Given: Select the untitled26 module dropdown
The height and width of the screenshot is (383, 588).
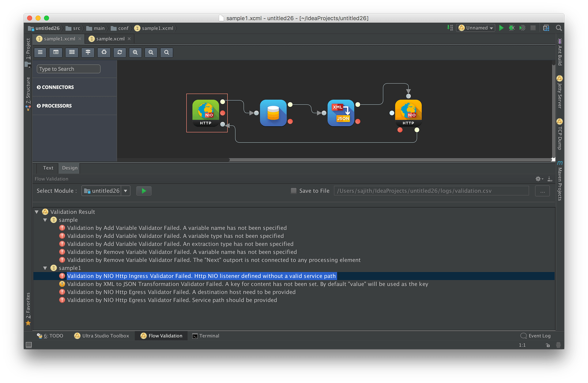Looking at the screenshot, I should point(106,191).
